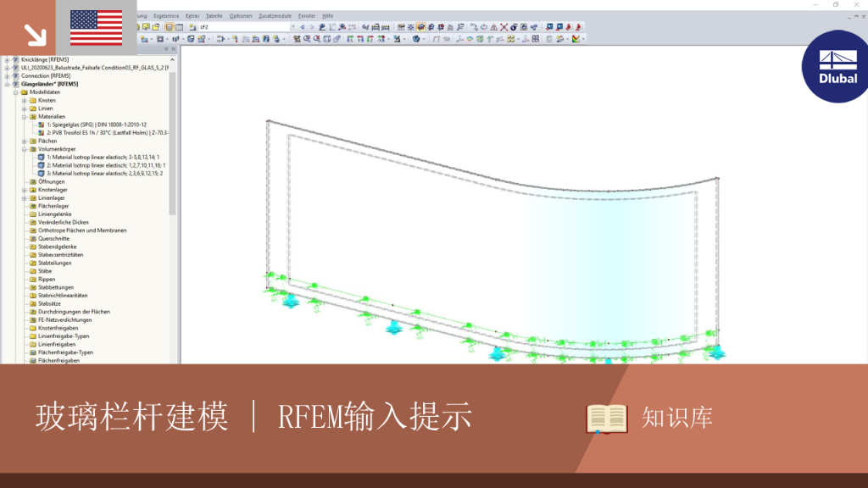Expand the Linien folder
This screenshot has width=868, height=488.
coord(25,108)
